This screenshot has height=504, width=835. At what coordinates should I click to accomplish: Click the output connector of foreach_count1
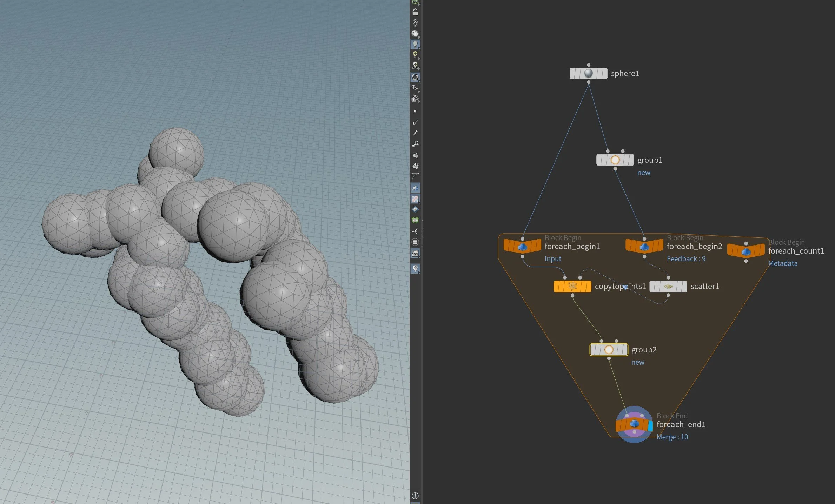click(x=746, y=261)
